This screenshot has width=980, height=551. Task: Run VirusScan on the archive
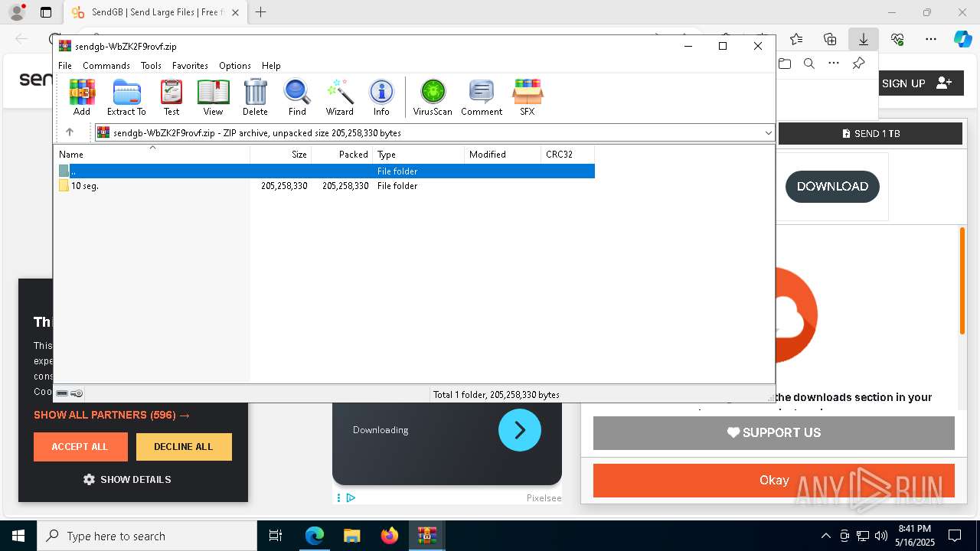point(433,97)
